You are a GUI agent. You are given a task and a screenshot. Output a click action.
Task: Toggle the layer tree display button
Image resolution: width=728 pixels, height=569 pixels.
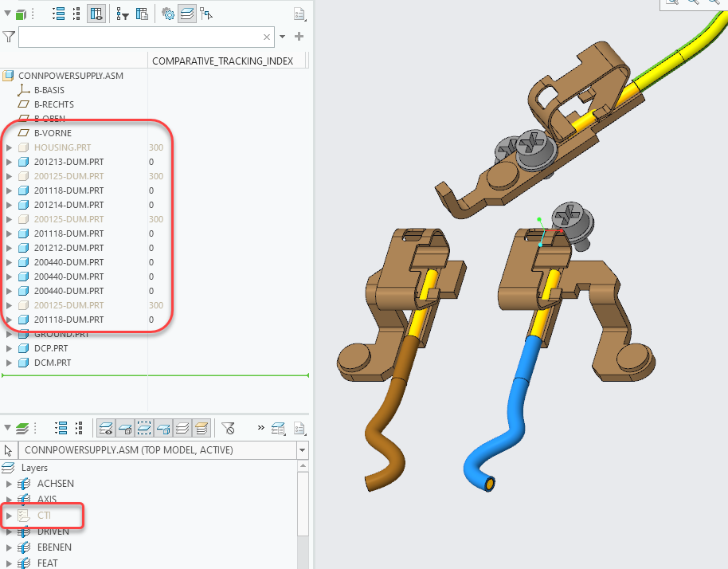(x=187, y=14)
